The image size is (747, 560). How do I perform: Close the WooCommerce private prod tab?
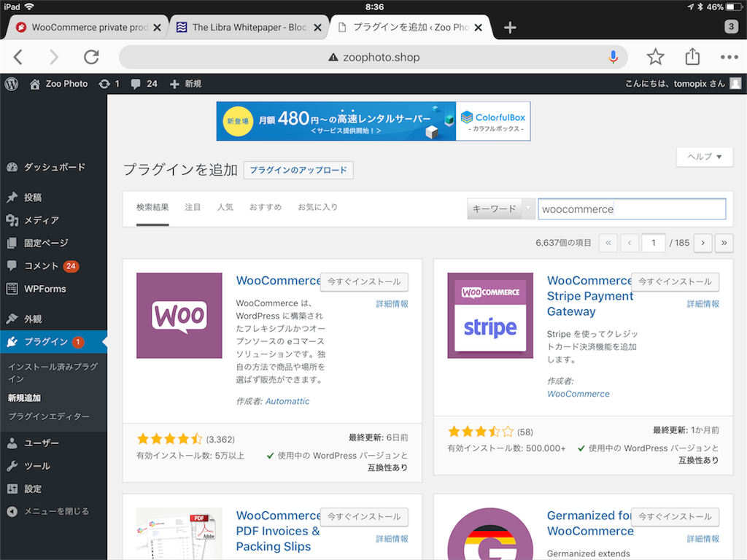[157, 28]
